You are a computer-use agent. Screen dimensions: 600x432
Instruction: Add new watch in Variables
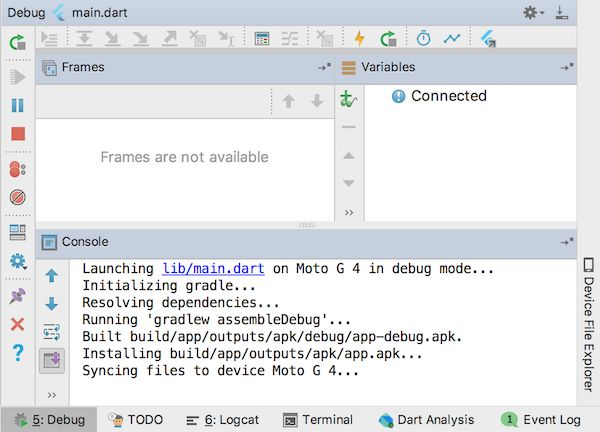(349, 99)
